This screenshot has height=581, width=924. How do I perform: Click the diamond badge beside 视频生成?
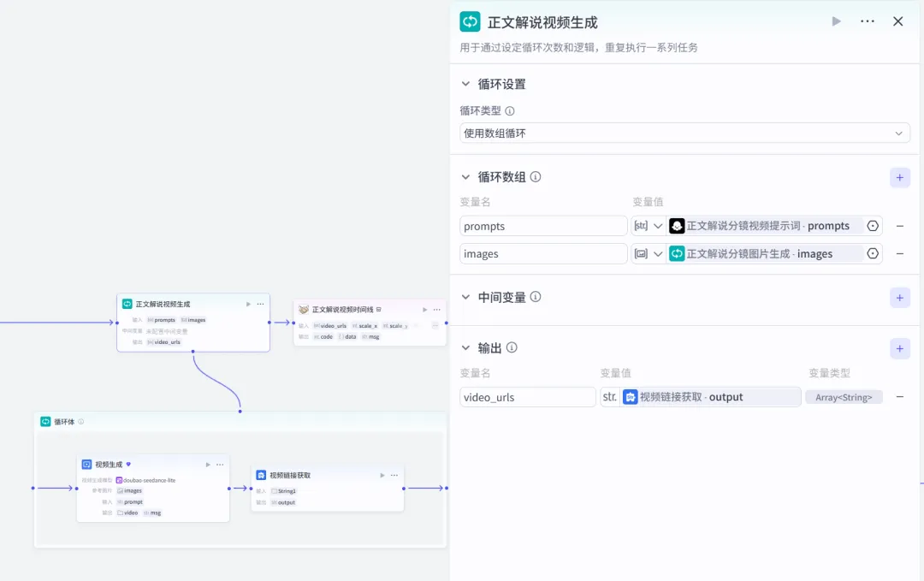click(128, 465)
